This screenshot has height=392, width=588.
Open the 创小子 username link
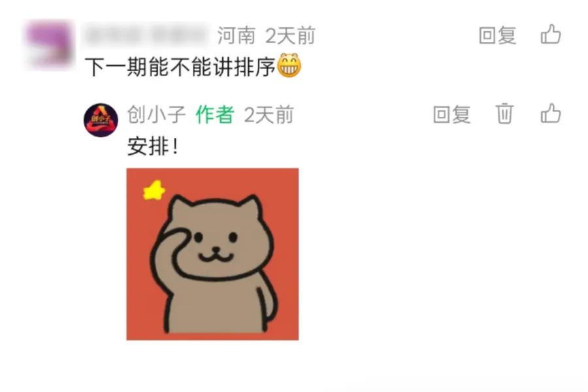(156, 114)
